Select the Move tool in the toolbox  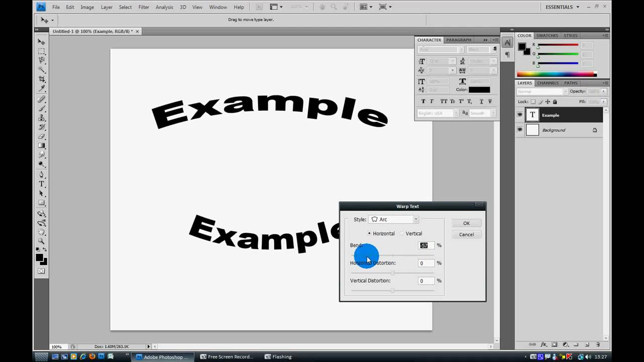tap(42, 42)
